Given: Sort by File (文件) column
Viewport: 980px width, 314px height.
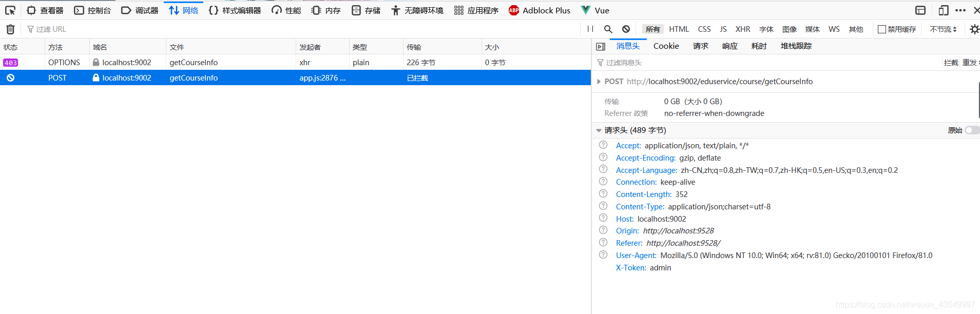Looking at the screenshot, I should pos(231,47).
